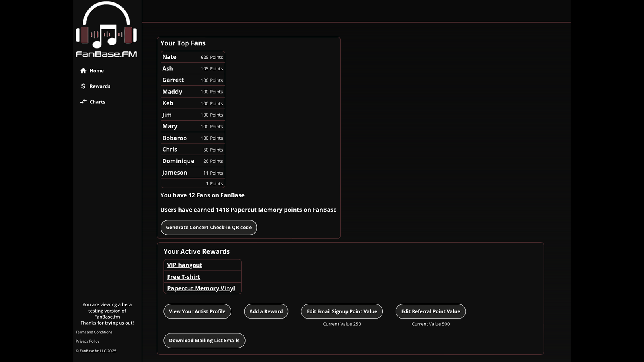The width and height of the screenshot is (644, 362).
Task: Open the VIP hangout reward
Action: 185,265
